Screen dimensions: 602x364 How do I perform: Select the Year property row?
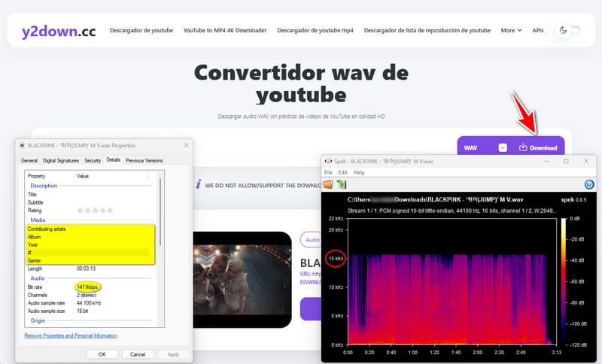[x=90, y=244]
